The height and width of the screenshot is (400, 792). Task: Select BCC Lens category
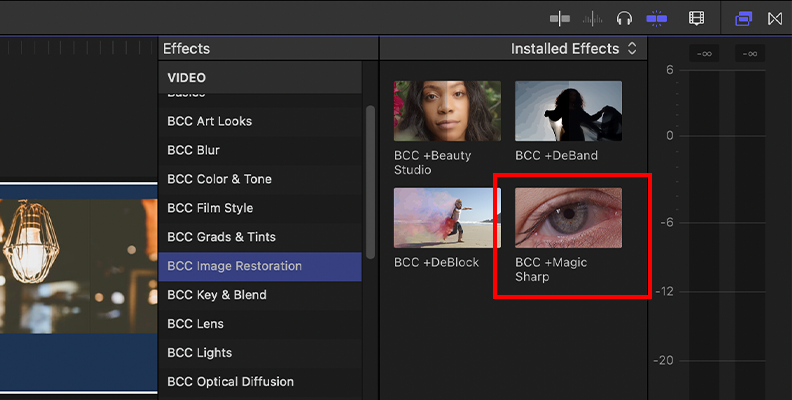pos(260,323)
